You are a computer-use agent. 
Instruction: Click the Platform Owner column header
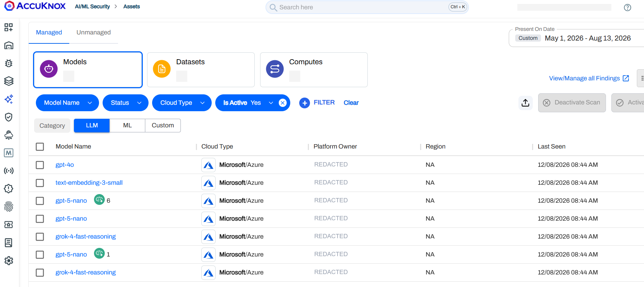[335, 147]
